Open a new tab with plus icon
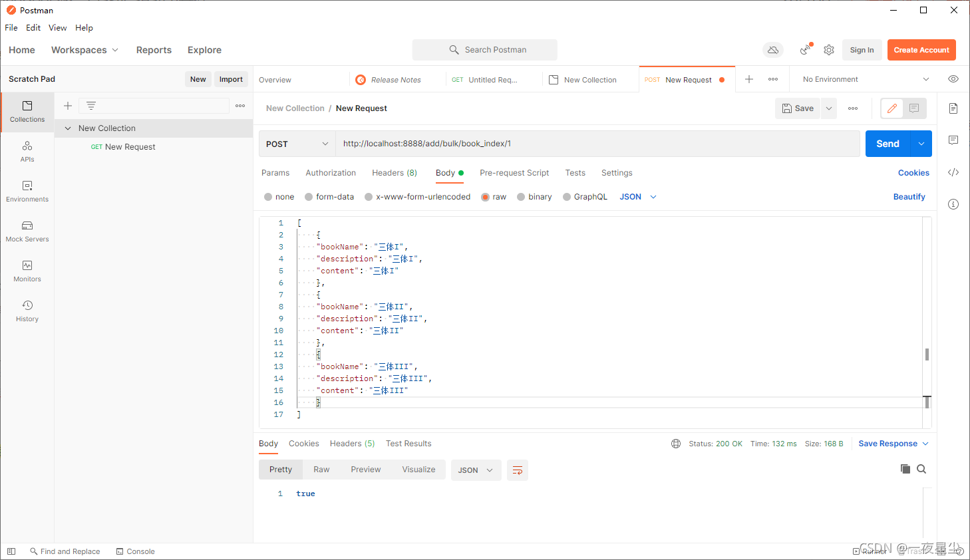Image resolution: width=970 pixels, height=560 pixels. point(748,79)
